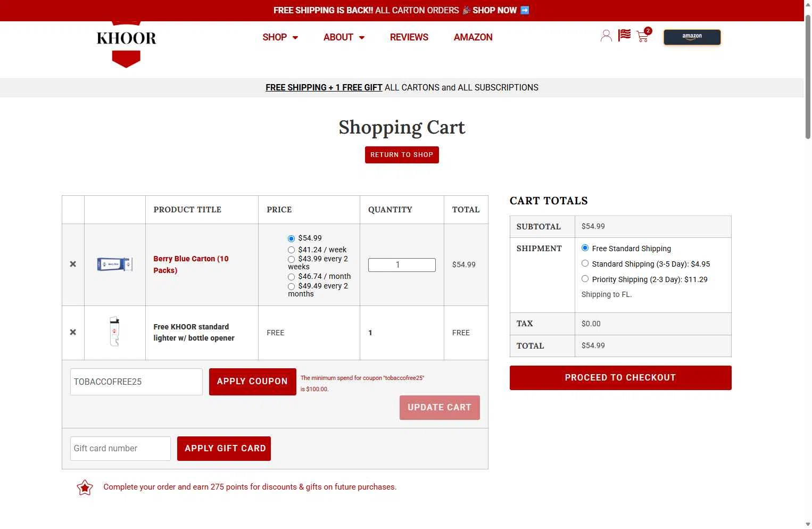Screen dimensions: 812x529
Task: Click the earn 275 points message
Action: (250, 487)
